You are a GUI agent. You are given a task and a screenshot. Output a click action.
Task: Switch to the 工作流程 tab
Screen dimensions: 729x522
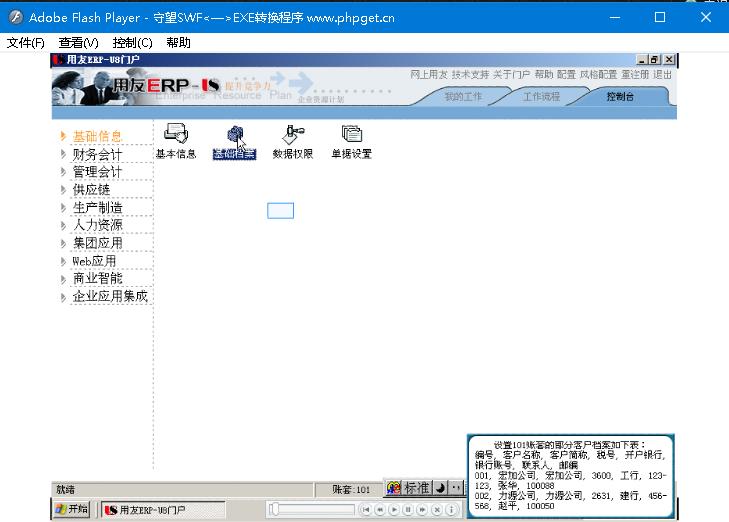click(x=542, y=97)
